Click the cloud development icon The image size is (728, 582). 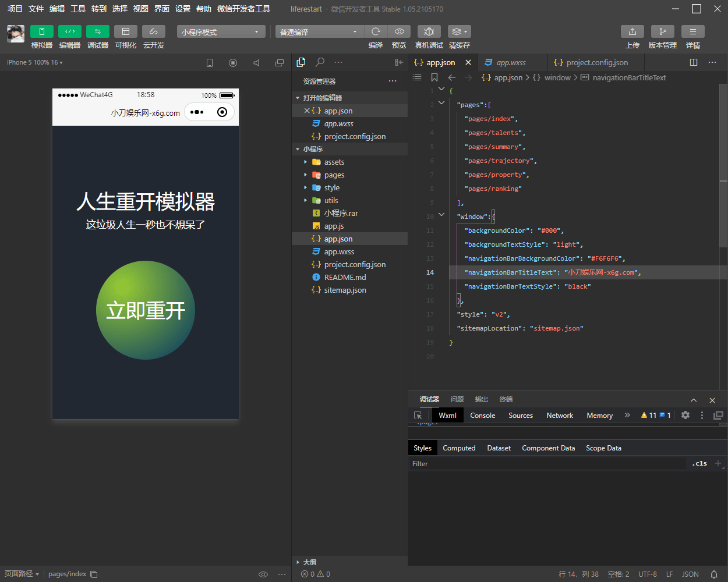pos(154,31)
